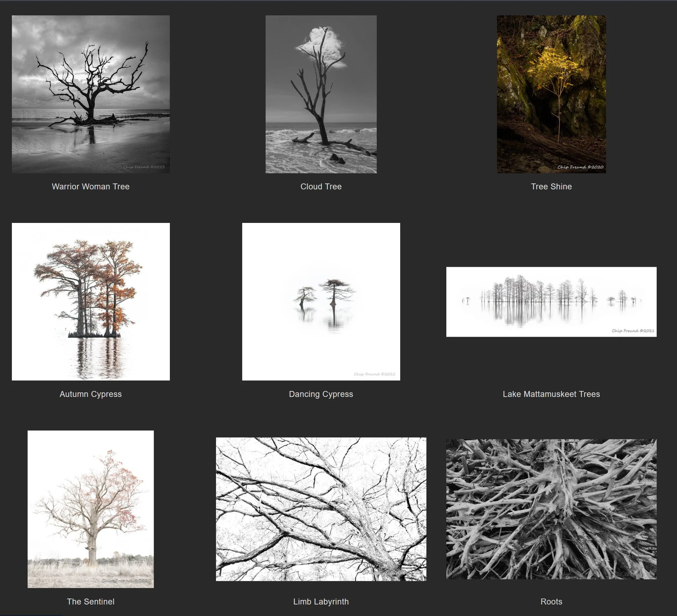677x616 pixels.
Task: Click the Cloud Tree title link
Action: pos(321,187)
